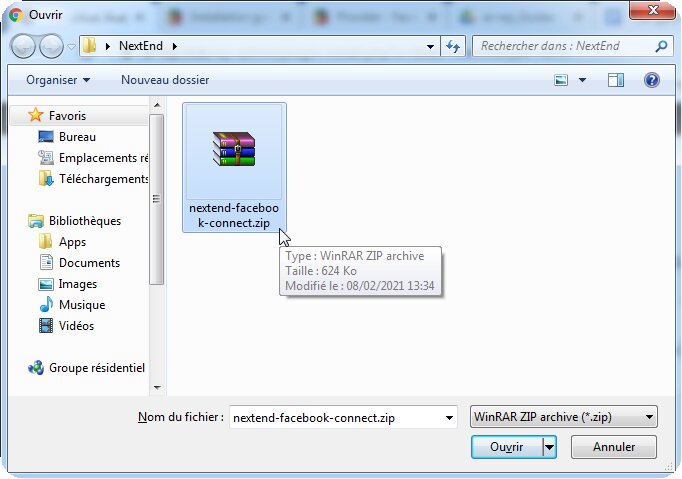
Task: Select the nextend-facebook-connect.zip file icon
Action: click(234, 150)
